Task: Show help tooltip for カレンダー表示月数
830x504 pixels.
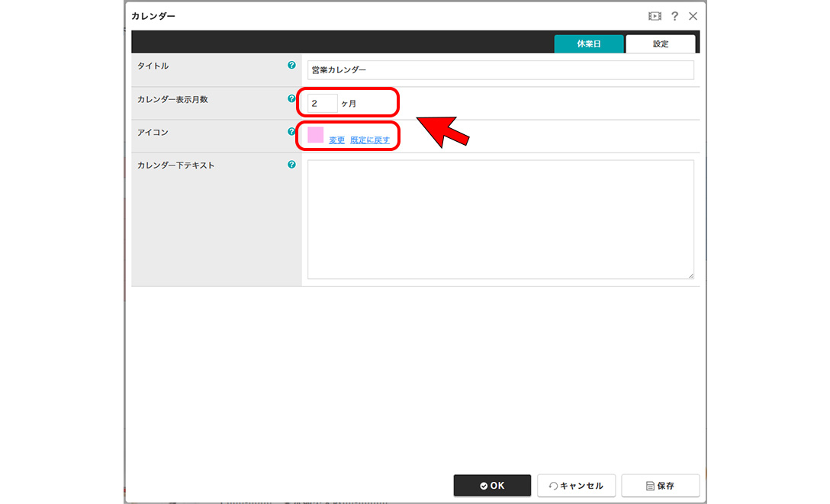Action: point(291,99)
